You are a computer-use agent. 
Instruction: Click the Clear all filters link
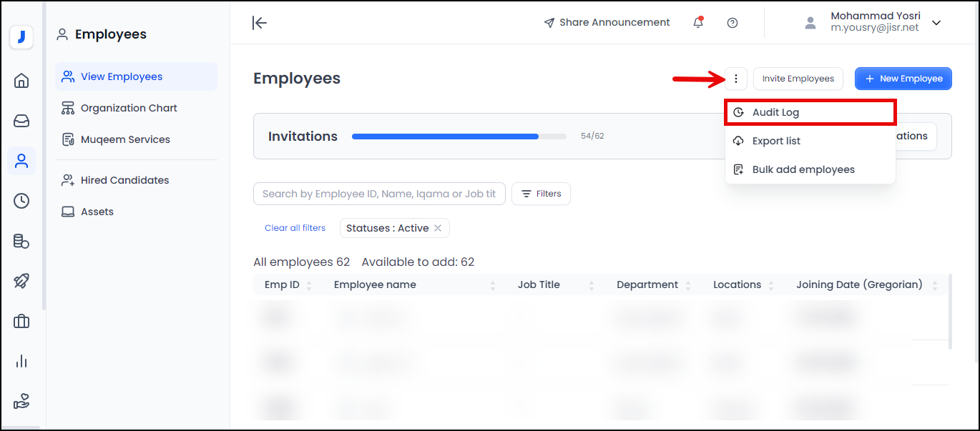(x=295, y=228)
